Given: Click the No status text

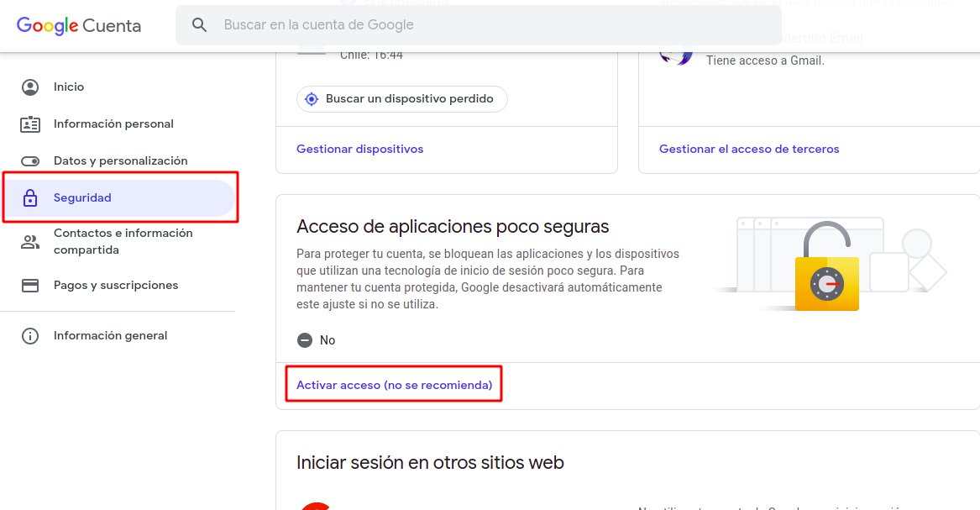Looking at the screenshot, I should 328,340.
